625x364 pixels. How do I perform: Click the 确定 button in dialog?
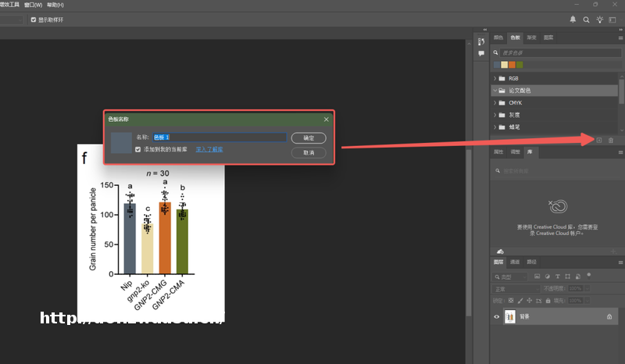click(309, 137)
